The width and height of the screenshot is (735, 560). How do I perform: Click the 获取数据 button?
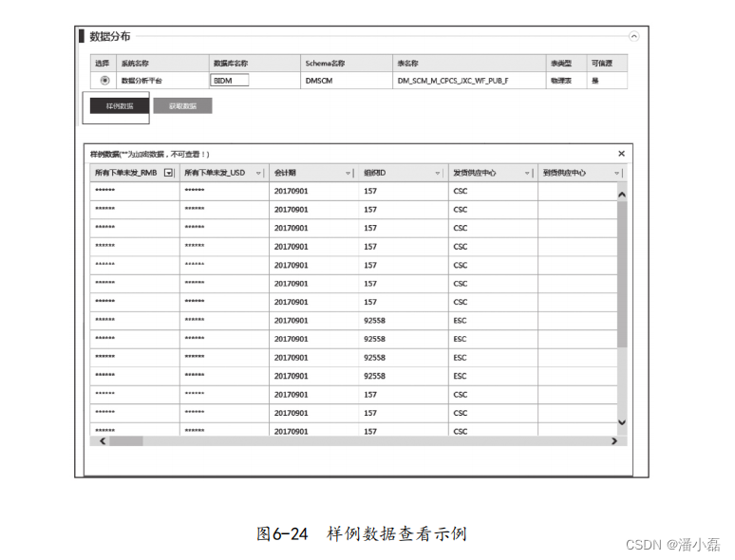183,106
